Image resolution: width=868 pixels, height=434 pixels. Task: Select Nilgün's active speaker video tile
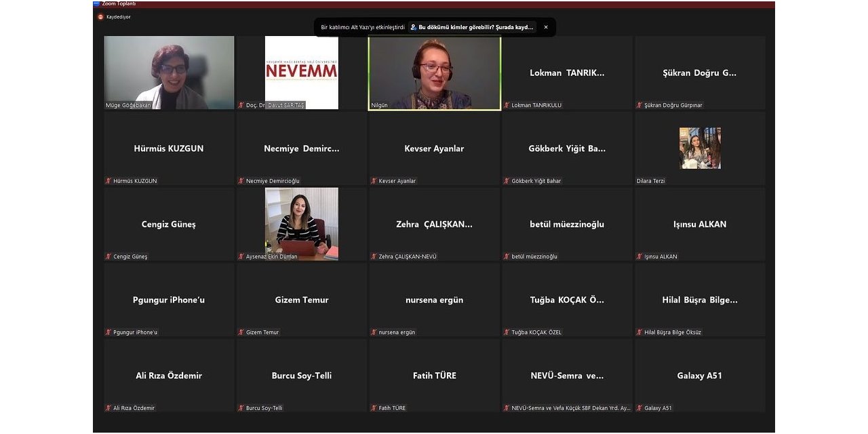[434, 72]
